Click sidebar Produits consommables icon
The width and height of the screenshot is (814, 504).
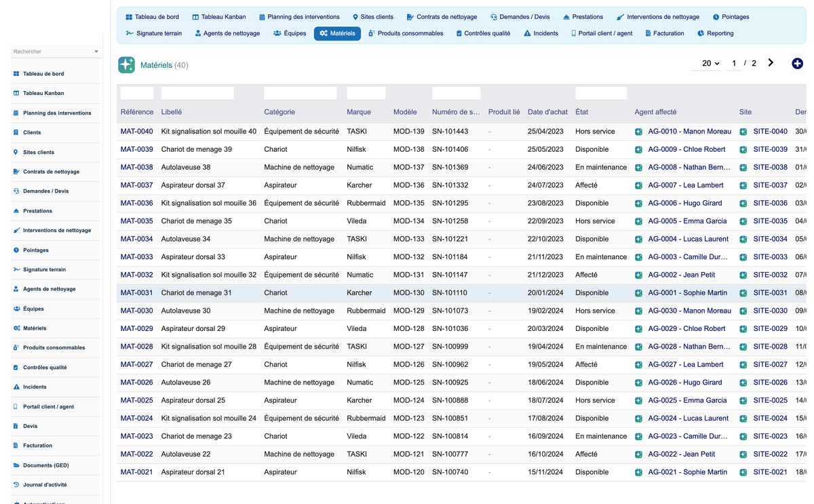click(16, 348)
